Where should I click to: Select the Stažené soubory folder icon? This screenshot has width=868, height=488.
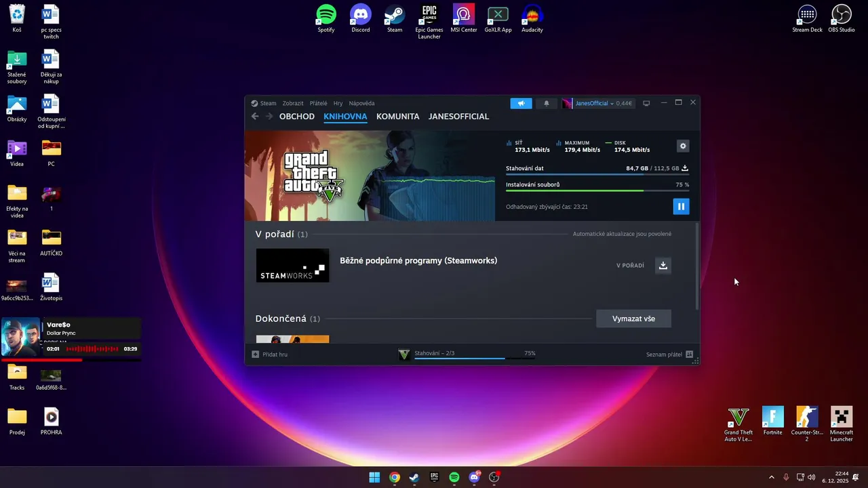tap(17, 67)
